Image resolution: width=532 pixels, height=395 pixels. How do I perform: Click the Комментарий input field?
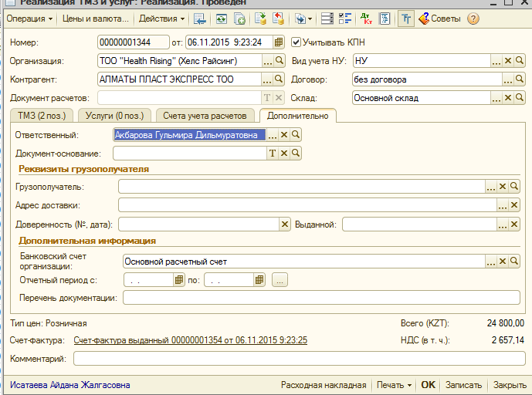pos(300,359)
